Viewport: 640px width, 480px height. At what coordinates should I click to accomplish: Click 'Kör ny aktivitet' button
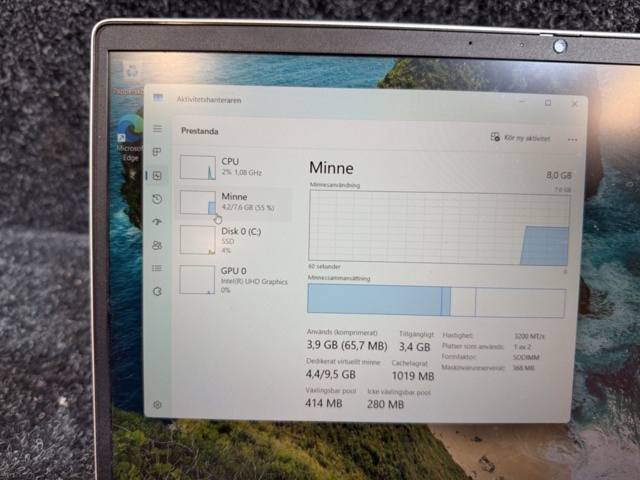(520, 138)
